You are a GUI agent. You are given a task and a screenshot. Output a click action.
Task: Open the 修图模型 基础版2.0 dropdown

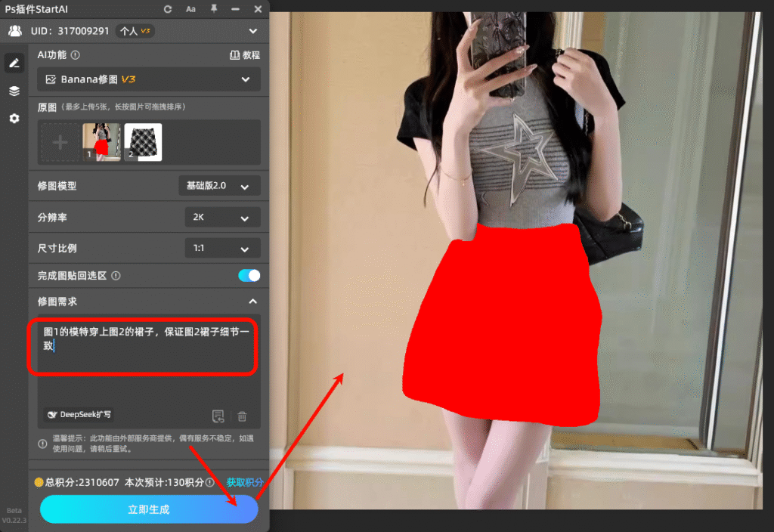tap(220, 186)
